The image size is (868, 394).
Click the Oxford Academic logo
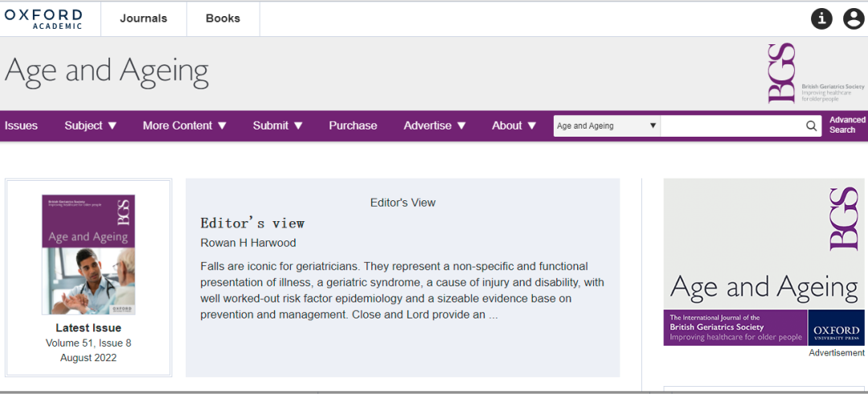[43, 18]
